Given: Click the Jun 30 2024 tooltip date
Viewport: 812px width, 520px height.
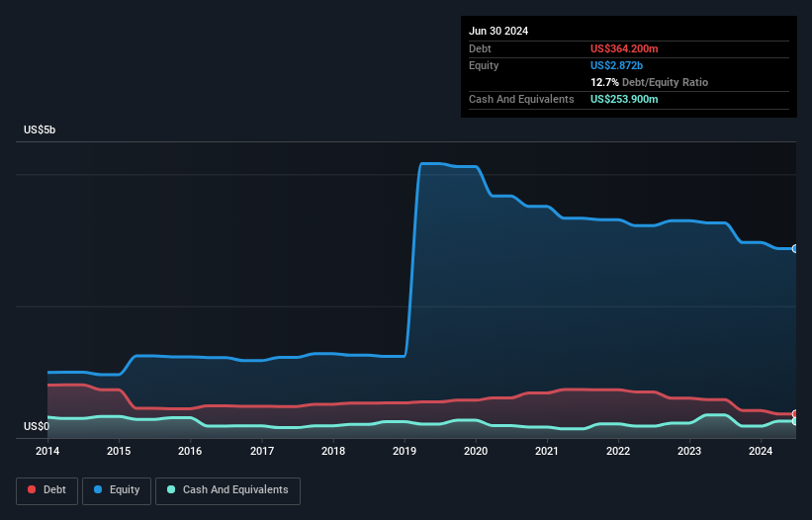Looking at the screenshot, I should coord(498,31).
